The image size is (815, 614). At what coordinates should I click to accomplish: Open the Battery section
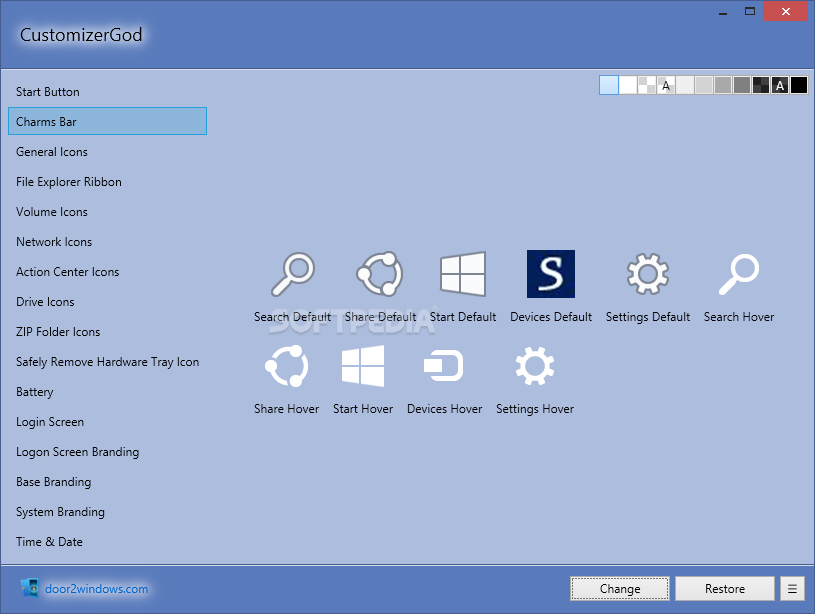click(108, 391)
